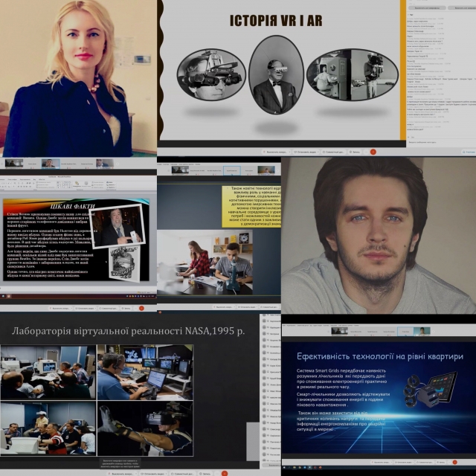Stop video in the ЦІКАВІ ФАКТИ meeting
The height and width of the screenshot is (476, 476).
click(84, 308)
